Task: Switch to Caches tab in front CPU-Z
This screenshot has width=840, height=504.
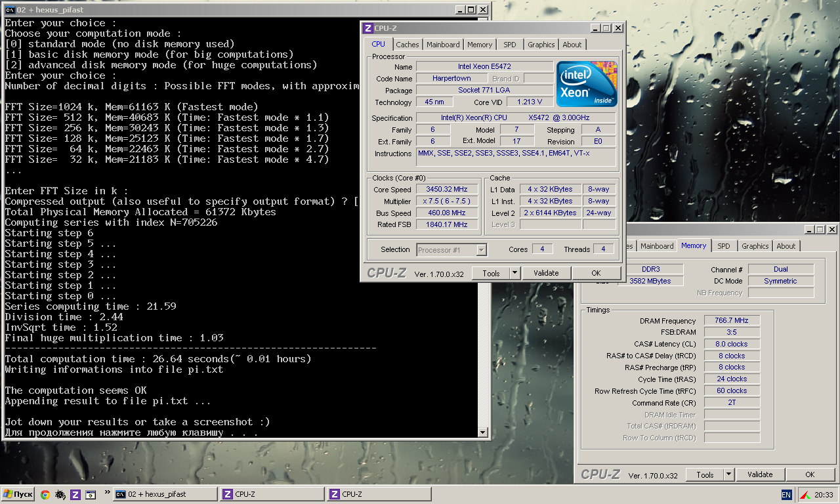Action: tap(408, 45)
